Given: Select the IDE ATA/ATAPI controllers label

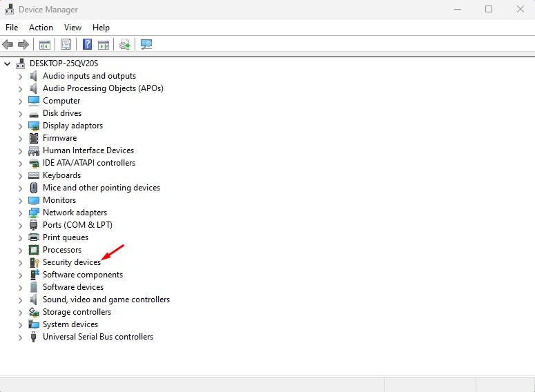Looking at the screenshot, I should [x=89, y=163].
